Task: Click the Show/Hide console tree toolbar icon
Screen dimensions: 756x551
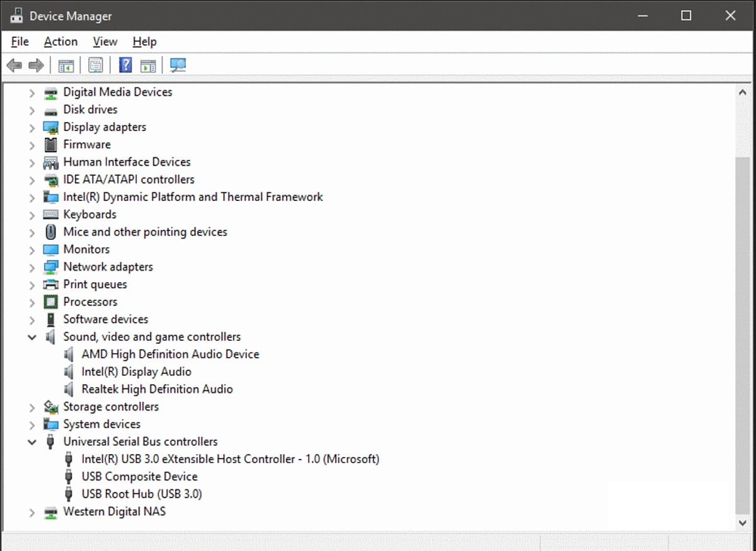Action: coord(66,65)
